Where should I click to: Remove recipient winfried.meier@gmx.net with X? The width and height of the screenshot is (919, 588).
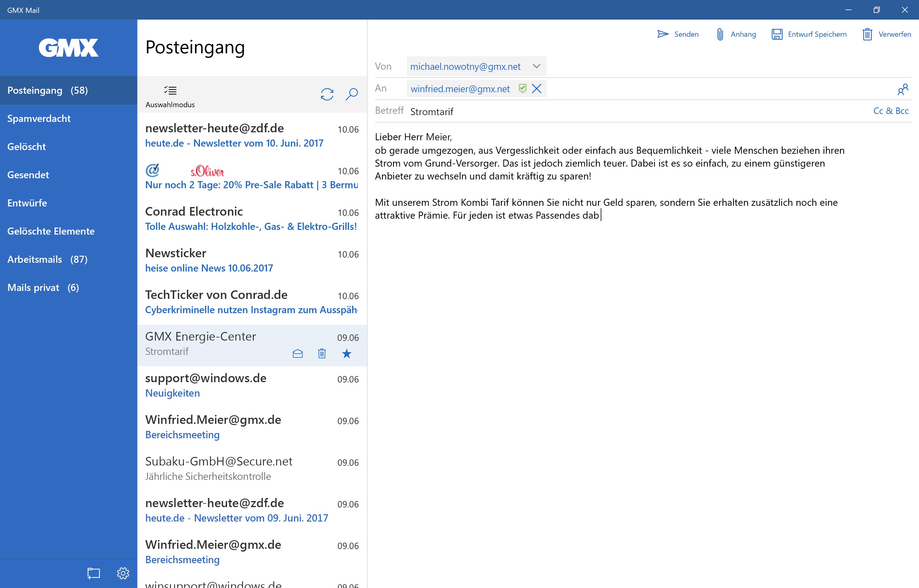tap(536, 89)
